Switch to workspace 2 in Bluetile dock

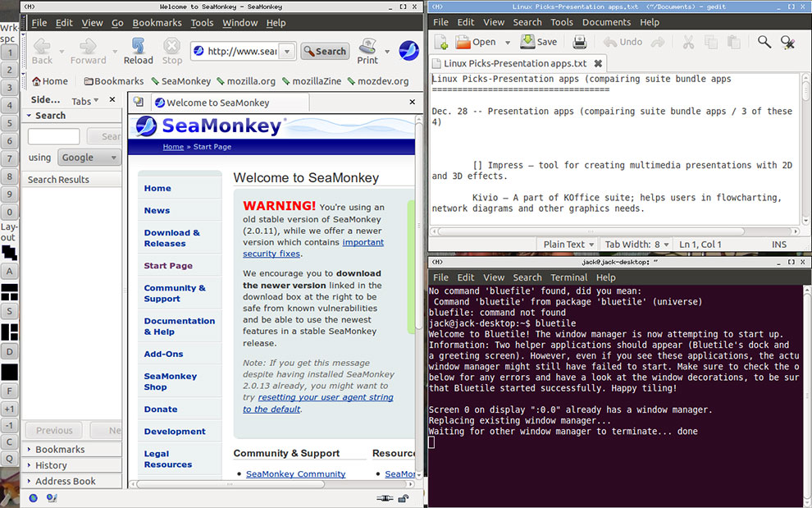click(9, 70)
